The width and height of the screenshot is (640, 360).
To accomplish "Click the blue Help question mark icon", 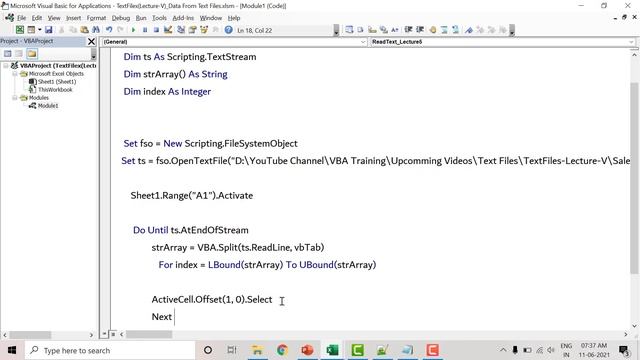I will point(229,30).
